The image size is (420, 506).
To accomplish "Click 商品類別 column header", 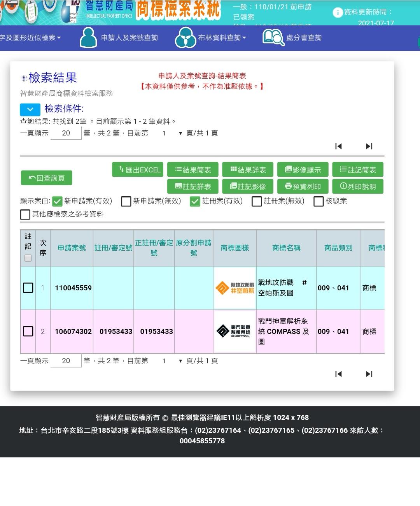I will pyautogui.click(x=339, y=248).
